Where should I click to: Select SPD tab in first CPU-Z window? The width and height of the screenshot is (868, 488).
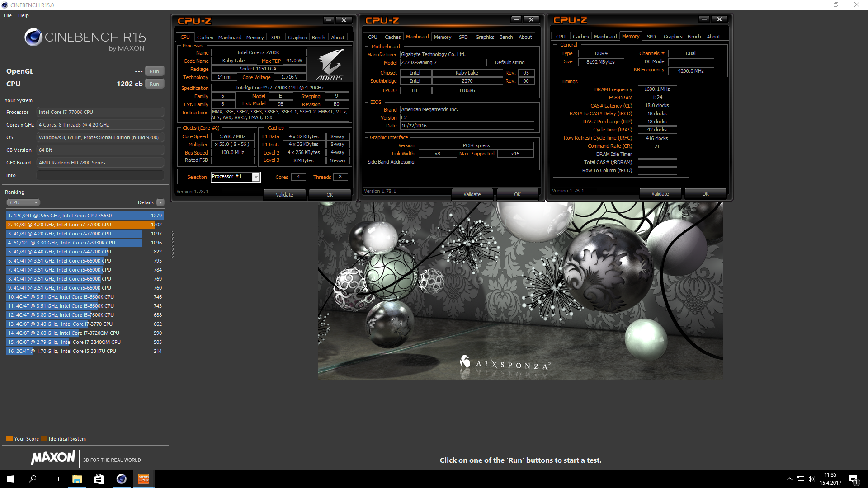[276, 38]
